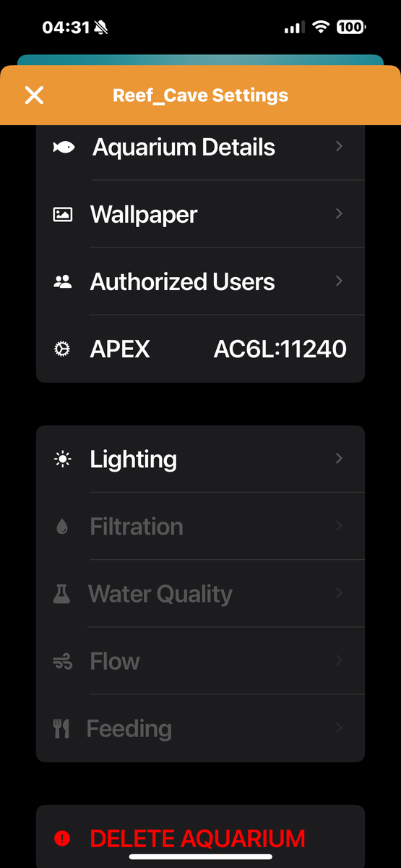
Task: Tap the gear icon beside APEX
Action: click(x=63, y=349)
